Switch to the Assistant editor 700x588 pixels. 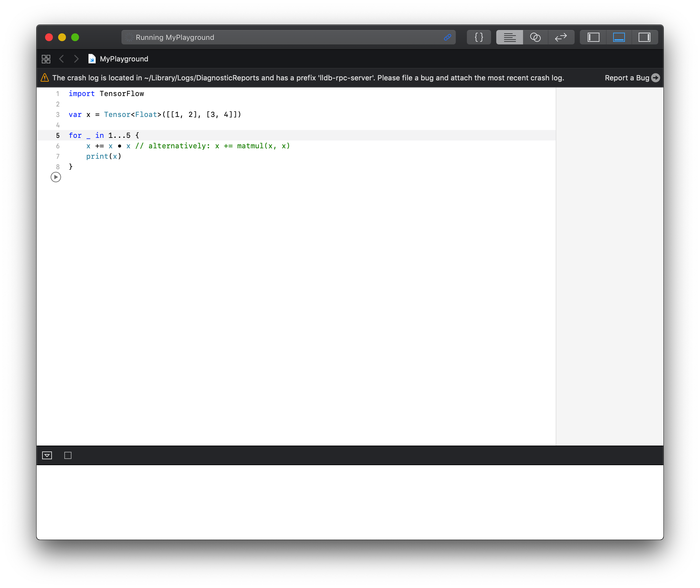click(535, 37)
